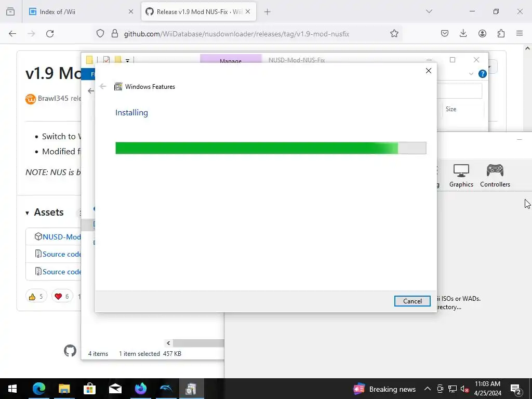This screenshot has height=399, width=532.
Task: Click the installation progress bar
Action: coord(271,148)
